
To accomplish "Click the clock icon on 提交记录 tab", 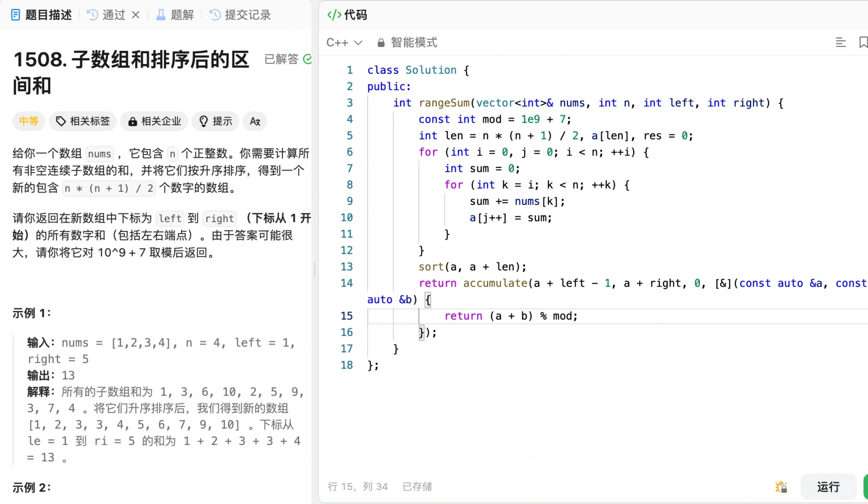I will 215,15.
